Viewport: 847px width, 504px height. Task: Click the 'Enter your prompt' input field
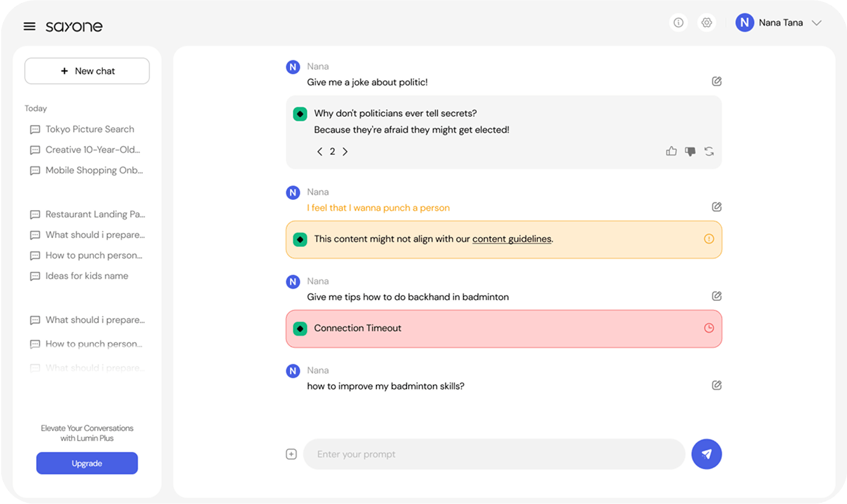click(494, 454)
